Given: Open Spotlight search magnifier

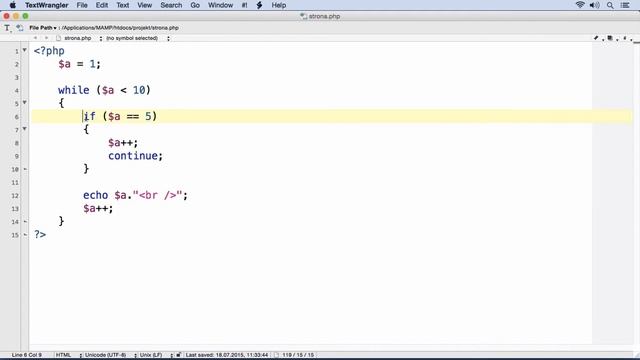Looking at the screenshot, I should click(x=610, y=5).
